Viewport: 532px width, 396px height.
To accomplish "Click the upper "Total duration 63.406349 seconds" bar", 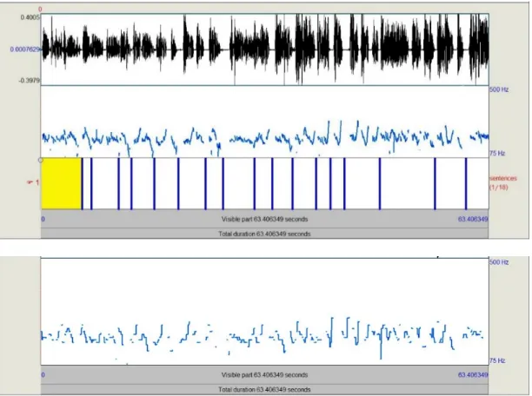I will click(264, 234).
